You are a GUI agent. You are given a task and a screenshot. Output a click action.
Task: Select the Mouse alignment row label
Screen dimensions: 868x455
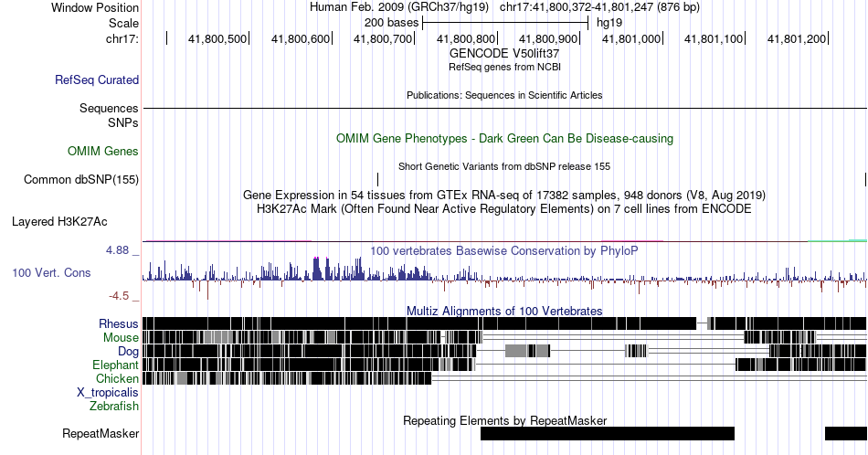121,338
